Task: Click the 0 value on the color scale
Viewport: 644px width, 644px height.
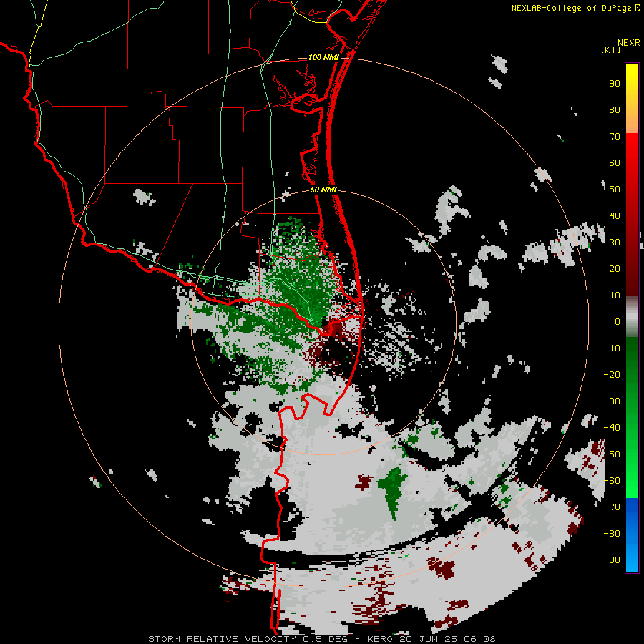Action: (x=618, y=321)
